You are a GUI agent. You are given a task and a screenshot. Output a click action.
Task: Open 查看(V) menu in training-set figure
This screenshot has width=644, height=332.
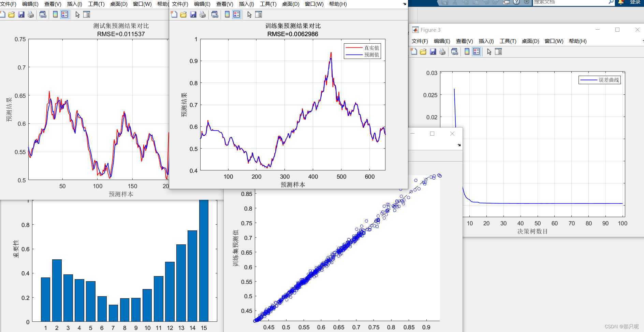(224, 4)
